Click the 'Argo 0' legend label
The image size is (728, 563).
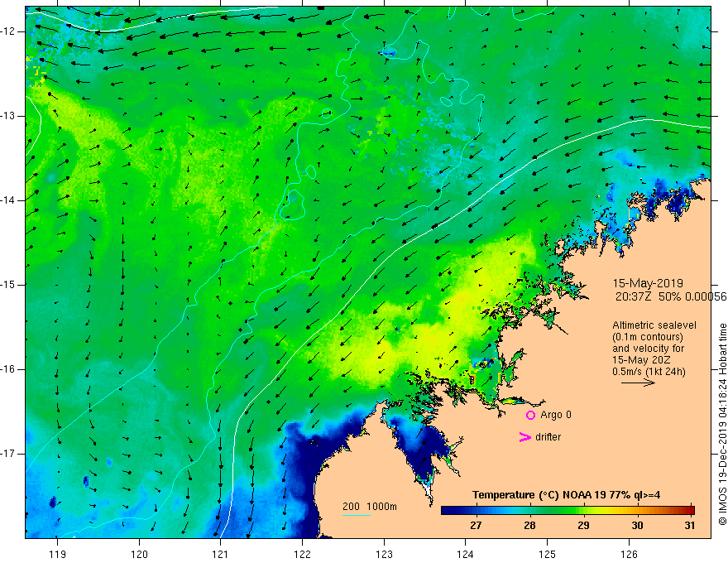click(556, 415)
